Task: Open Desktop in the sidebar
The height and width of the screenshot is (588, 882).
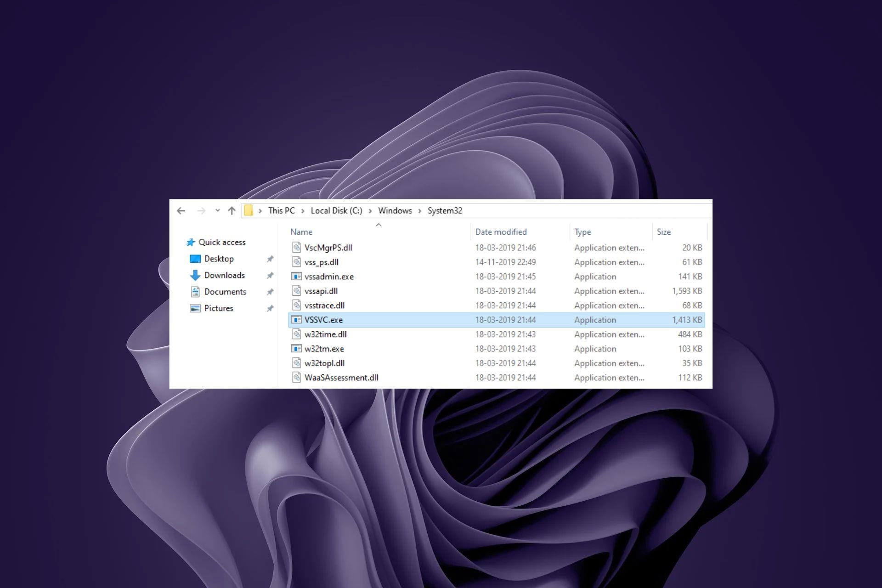Action: coord(219,259)
